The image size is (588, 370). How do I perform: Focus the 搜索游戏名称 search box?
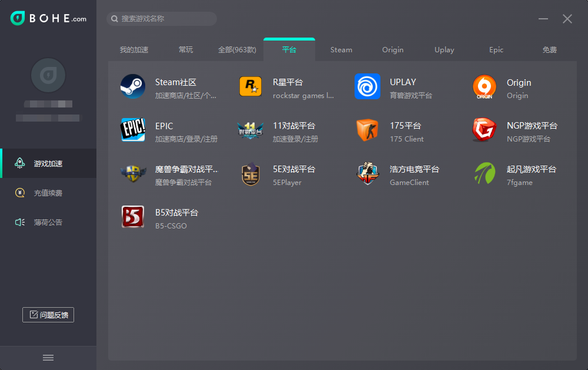(x=162, y=19)
